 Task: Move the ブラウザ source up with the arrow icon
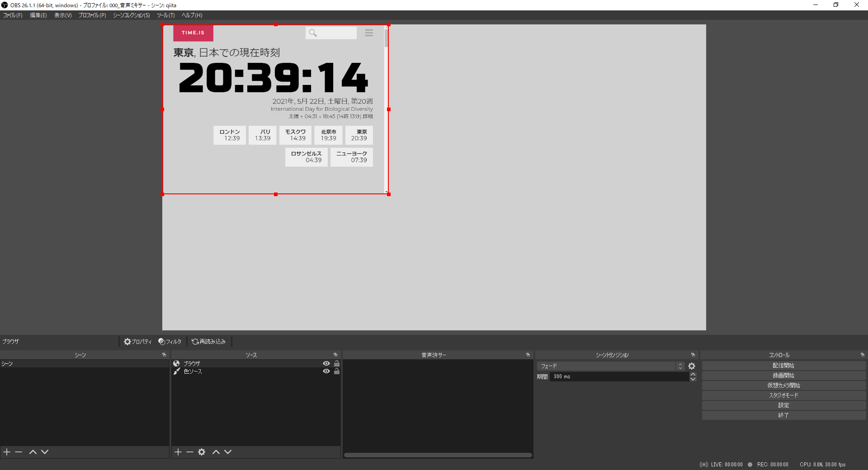[216, 452]
